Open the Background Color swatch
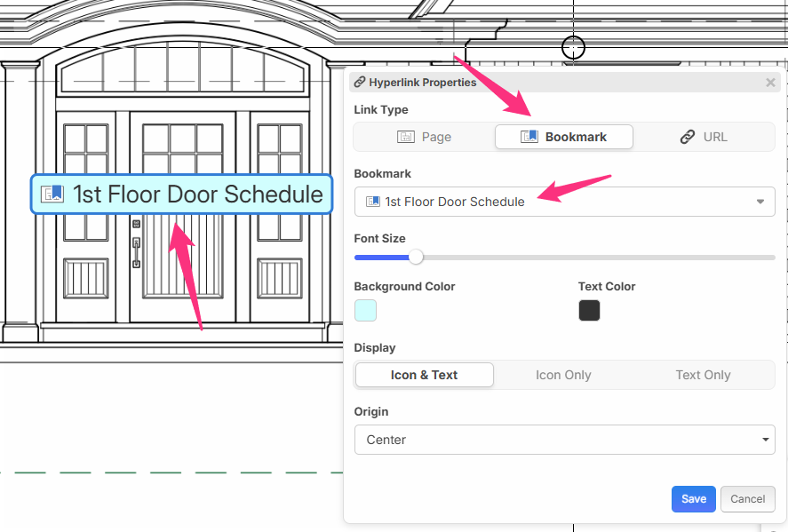The height and width of the screenshot is (532, 788). point(365,311)
